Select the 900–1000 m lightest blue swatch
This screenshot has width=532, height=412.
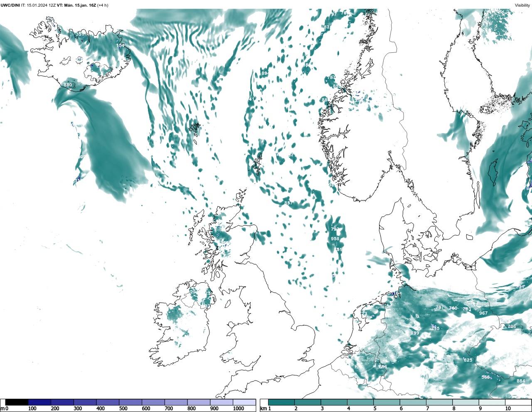tap(221, 402)
